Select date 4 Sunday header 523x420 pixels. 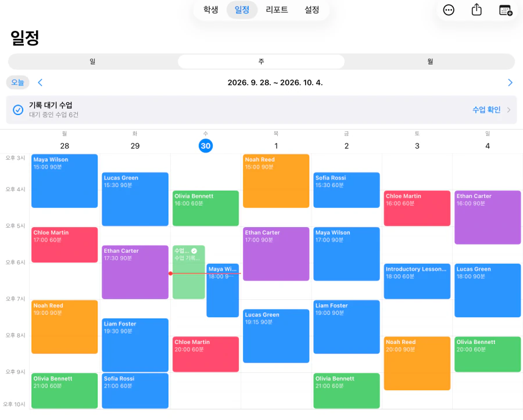(488, 146)
